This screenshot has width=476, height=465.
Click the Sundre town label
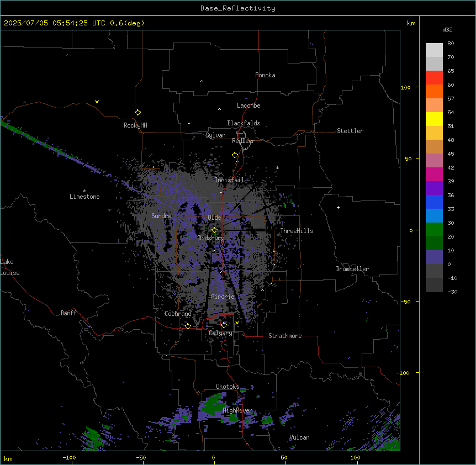click(161, 216)
